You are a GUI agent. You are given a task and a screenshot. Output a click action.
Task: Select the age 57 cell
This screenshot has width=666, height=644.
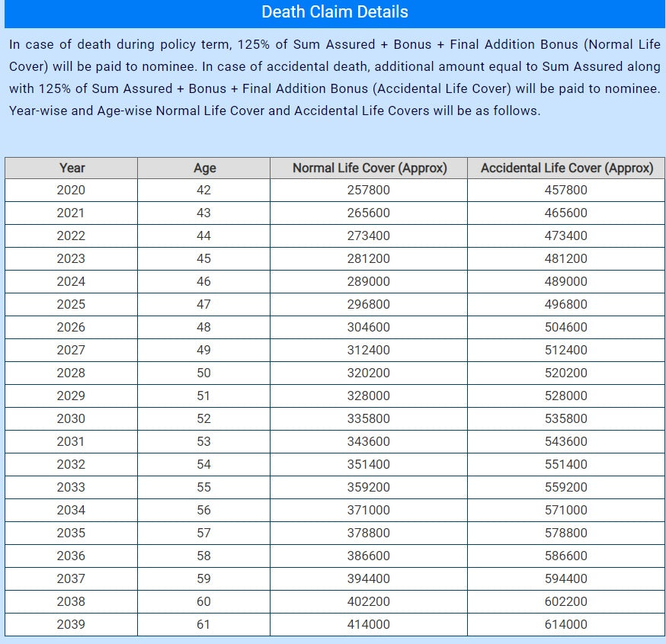coord(203,533)
